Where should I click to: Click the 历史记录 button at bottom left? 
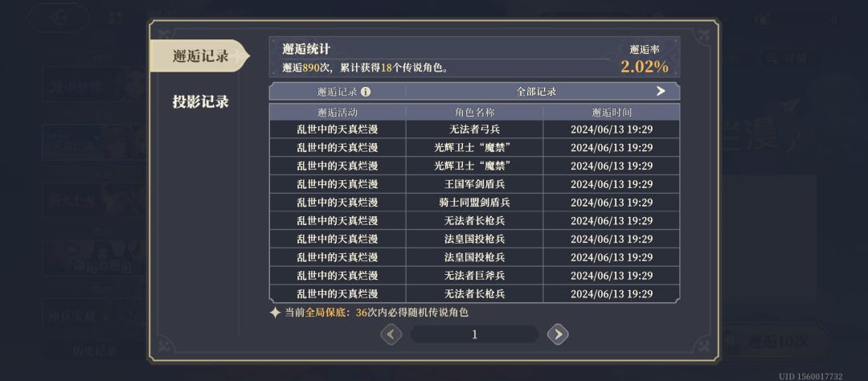[95, 350]
